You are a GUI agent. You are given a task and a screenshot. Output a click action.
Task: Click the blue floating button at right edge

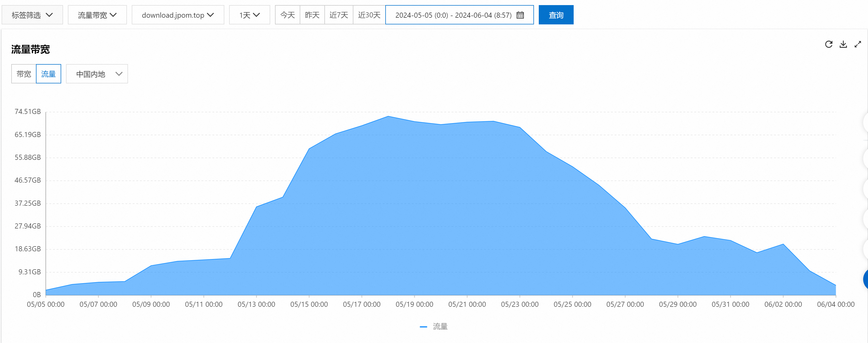click(865, 279)
